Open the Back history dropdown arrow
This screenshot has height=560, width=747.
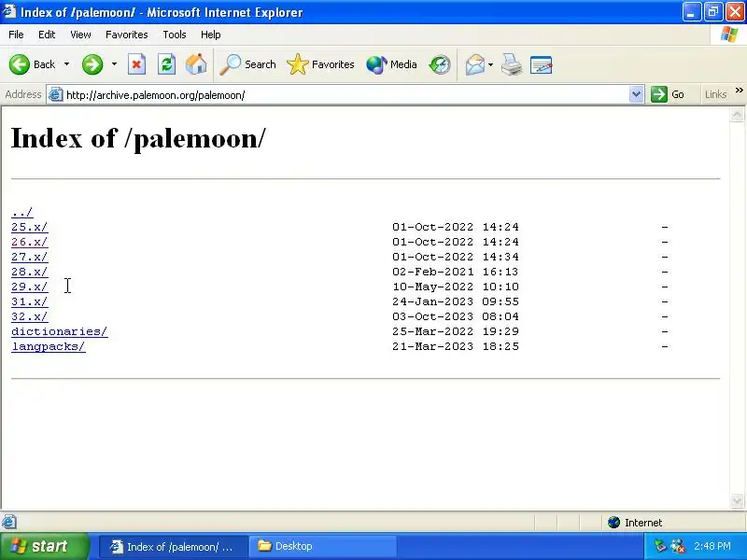[66, 64]
